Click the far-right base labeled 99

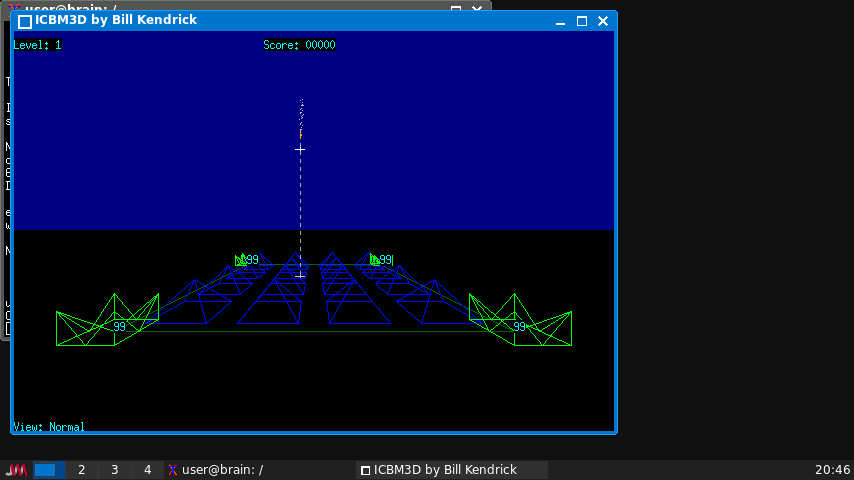tap(380, 260)
